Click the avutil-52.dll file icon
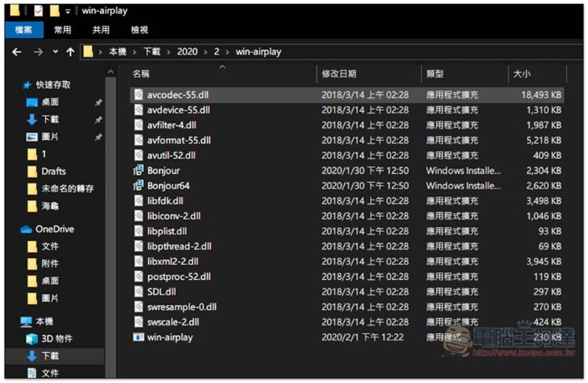This screenshot has width=588, height=383. 139,155
